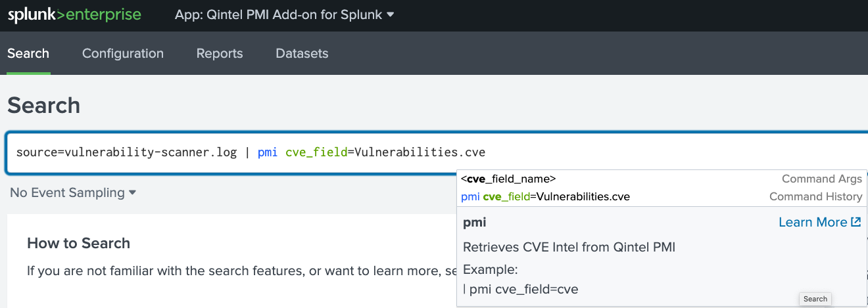Open the Reports tab
Screen dimensions: 868x308
pos(220,54)
